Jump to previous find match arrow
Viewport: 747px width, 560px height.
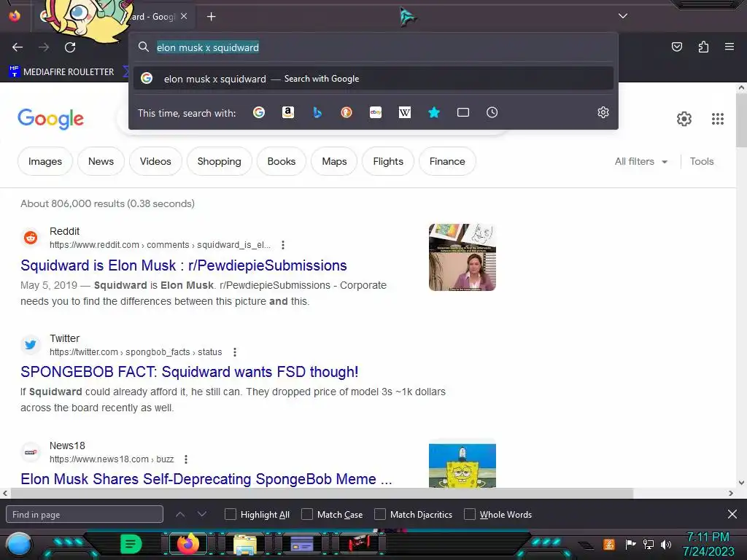[180, 514]
